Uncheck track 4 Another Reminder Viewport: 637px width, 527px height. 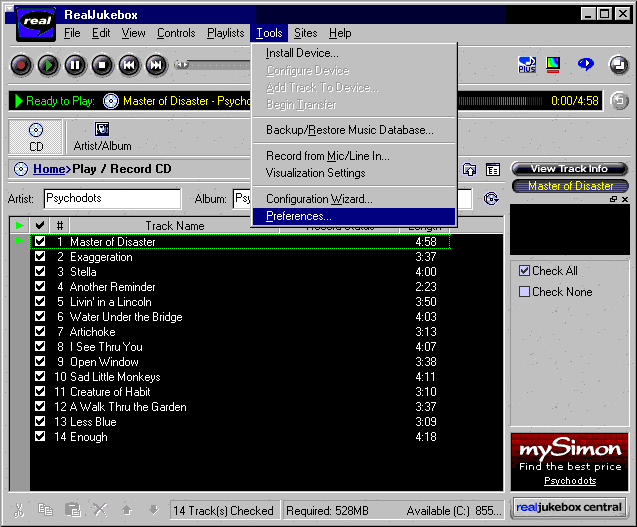click(40, 286)
